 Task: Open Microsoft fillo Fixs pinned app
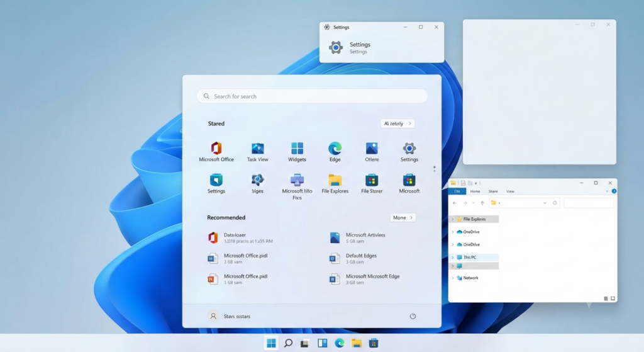297,186
